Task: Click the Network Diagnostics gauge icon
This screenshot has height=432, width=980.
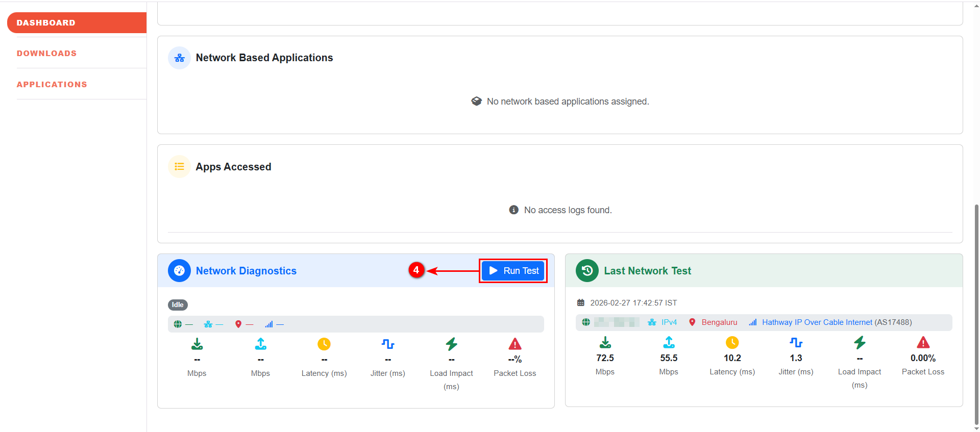Action: [179, 271]
